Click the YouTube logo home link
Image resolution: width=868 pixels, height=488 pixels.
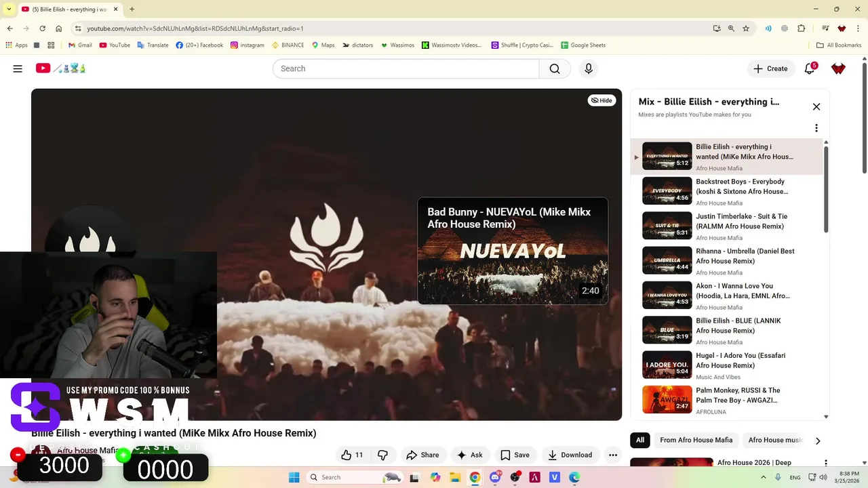tap(61, 68)
